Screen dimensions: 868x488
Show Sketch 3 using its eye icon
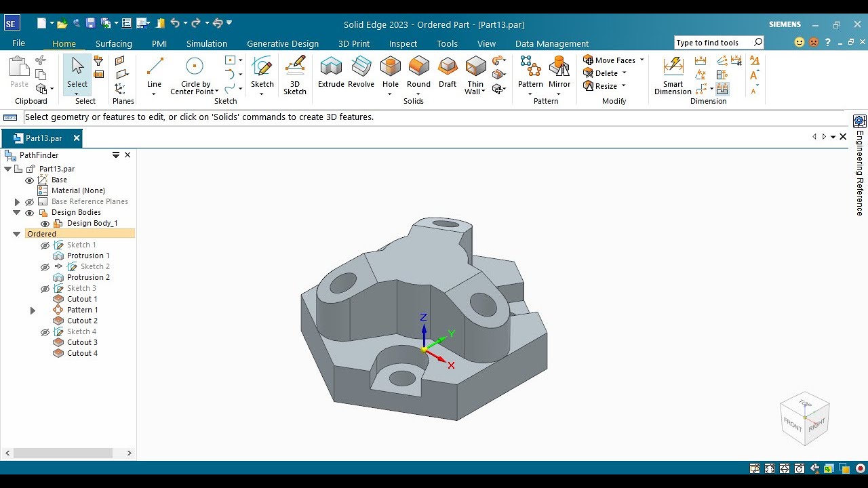click(45, 289)
